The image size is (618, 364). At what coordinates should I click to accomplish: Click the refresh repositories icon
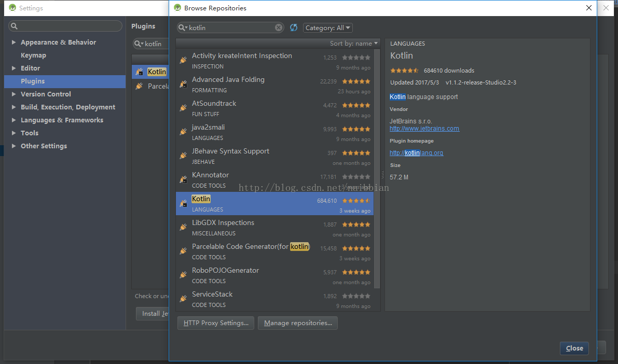[x=294, y=27]
